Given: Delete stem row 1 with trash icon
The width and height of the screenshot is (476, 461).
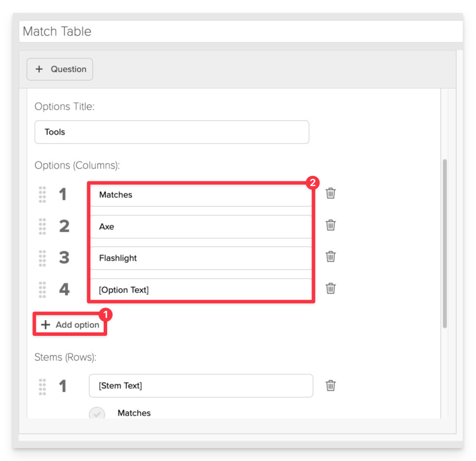Looking at the screenshot, I should pos(330,385).
